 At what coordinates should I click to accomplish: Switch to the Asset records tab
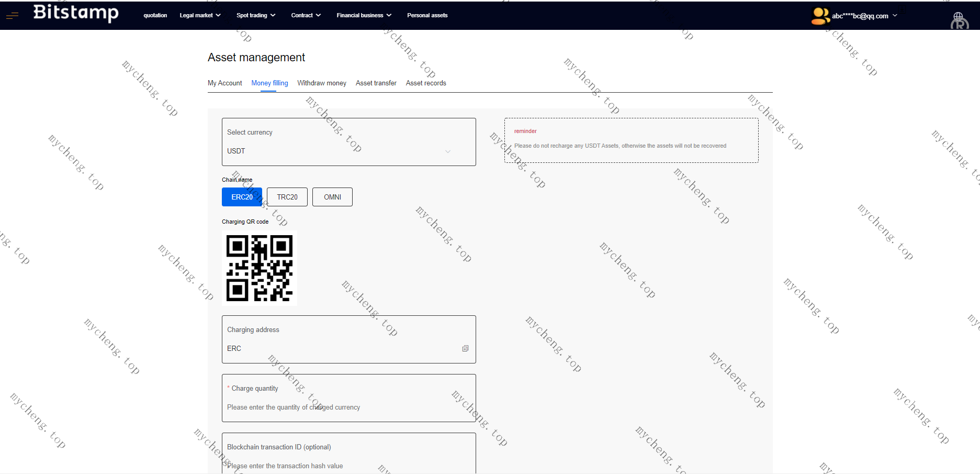pos(426,83)
